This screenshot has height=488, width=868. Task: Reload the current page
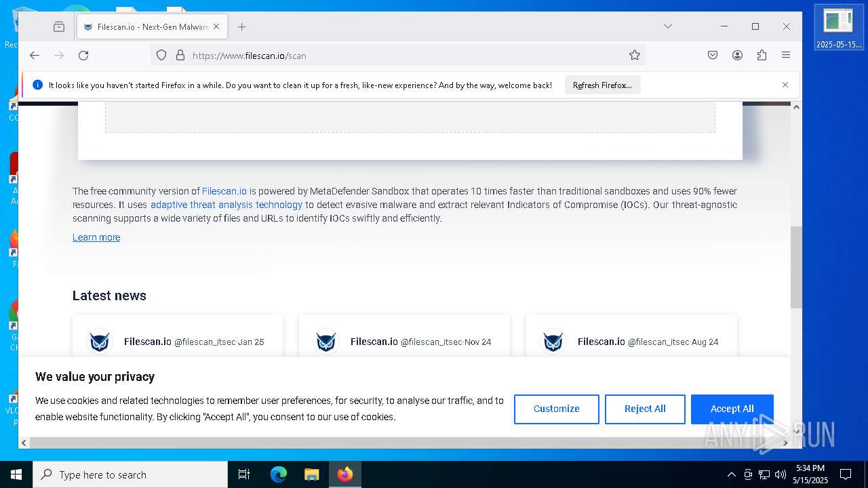tap(83, 56)
